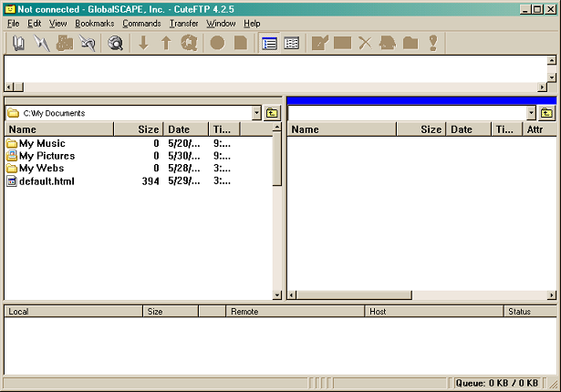Screen dimensions: 561x392
Task: Click the Quick Connect toolbar icon
Action: [x=41, y=43]
